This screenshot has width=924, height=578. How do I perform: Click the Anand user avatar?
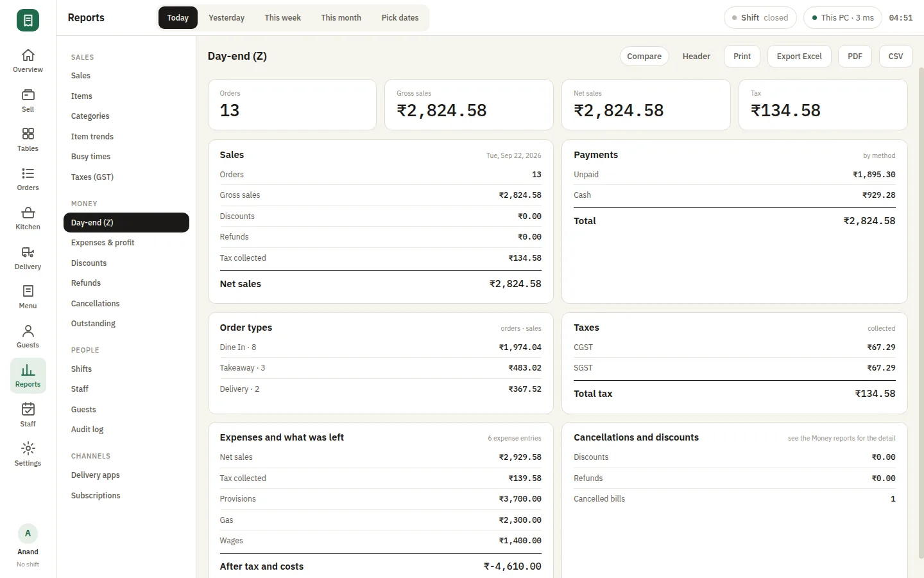[x=28, y=533]
